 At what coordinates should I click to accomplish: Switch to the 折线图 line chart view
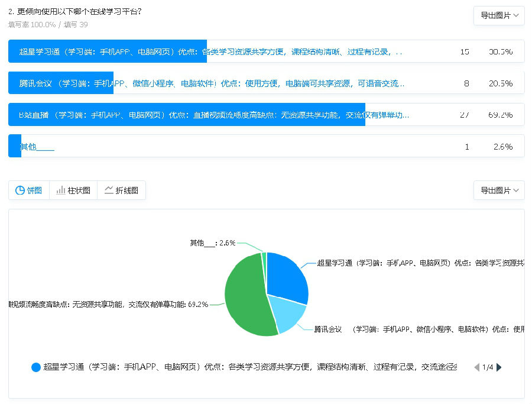point(121,190)
